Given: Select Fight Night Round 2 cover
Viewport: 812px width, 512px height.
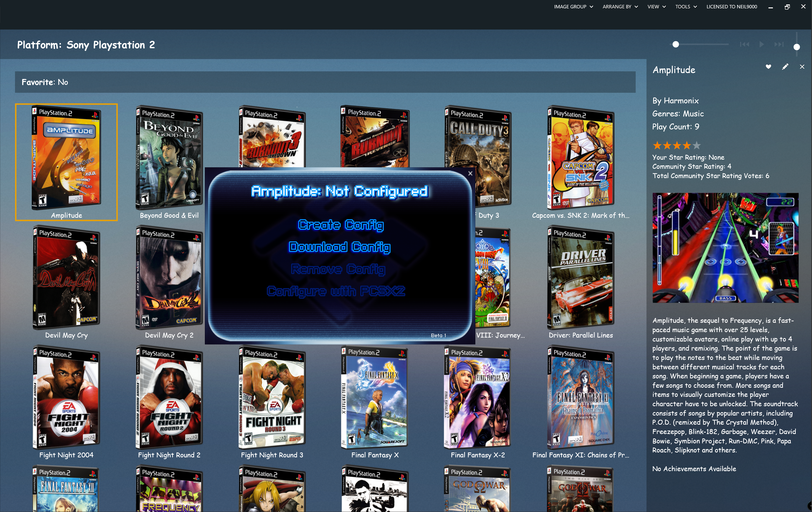Looking at the screenshot, I should [x=169, y=397].
